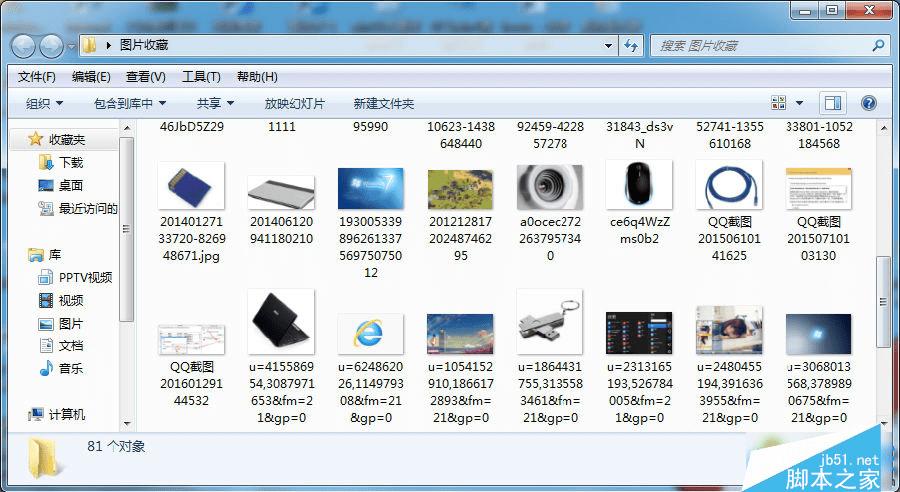Select the silver laptop thumbnail 201406120941180210
Viewport: 900px width, 492px height.
coord(281,192)
